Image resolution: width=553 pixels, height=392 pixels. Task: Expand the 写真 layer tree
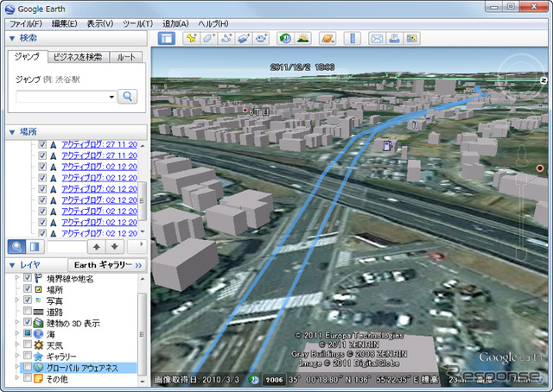17,300
